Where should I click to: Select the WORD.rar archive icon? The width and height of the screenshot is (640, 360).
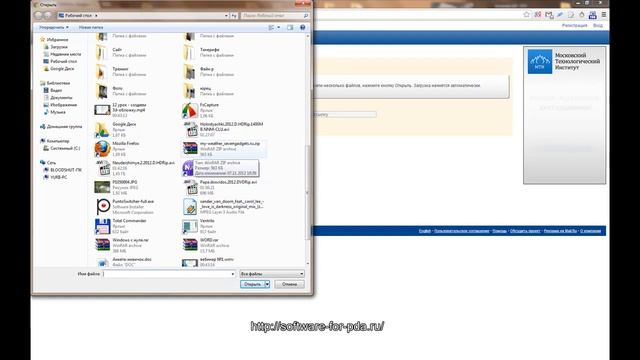(x=190, y=245)
